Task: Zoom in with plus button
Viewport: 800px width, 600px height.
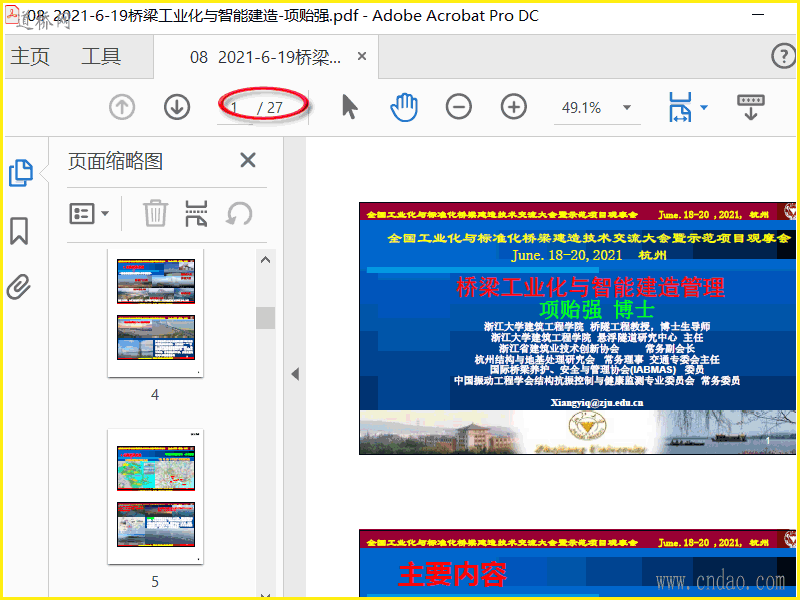Action: pyautogui.click(x=514, y=107)
